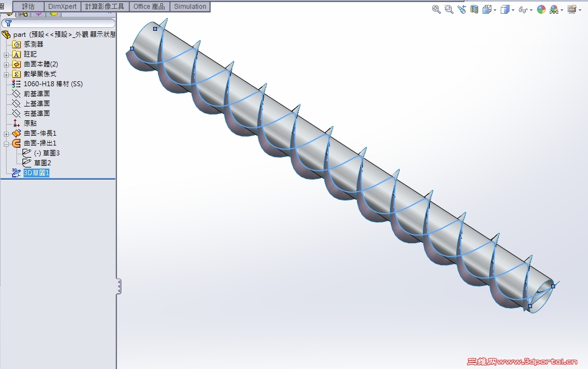Switch to the 評估 tab
This screenshot has height=369, width=588.
pos(28,7)
